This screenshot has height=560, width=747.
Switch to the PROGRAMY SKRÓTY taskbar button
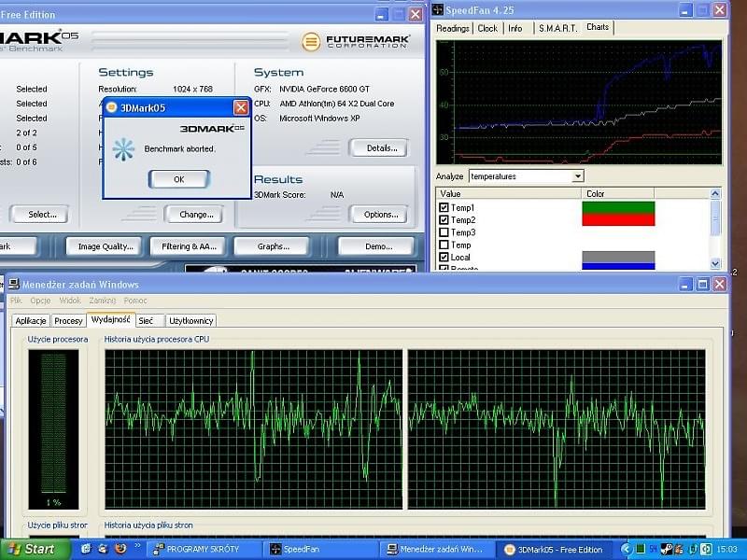[x=204, y=549]
